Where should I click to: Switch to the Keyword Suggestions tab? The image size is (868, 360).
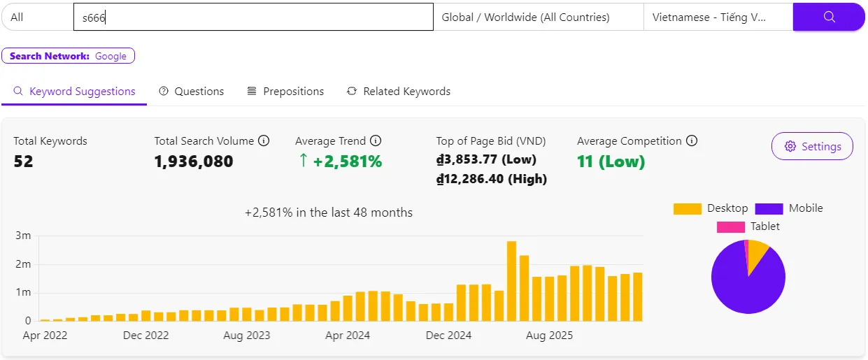(x=74, y=92)
